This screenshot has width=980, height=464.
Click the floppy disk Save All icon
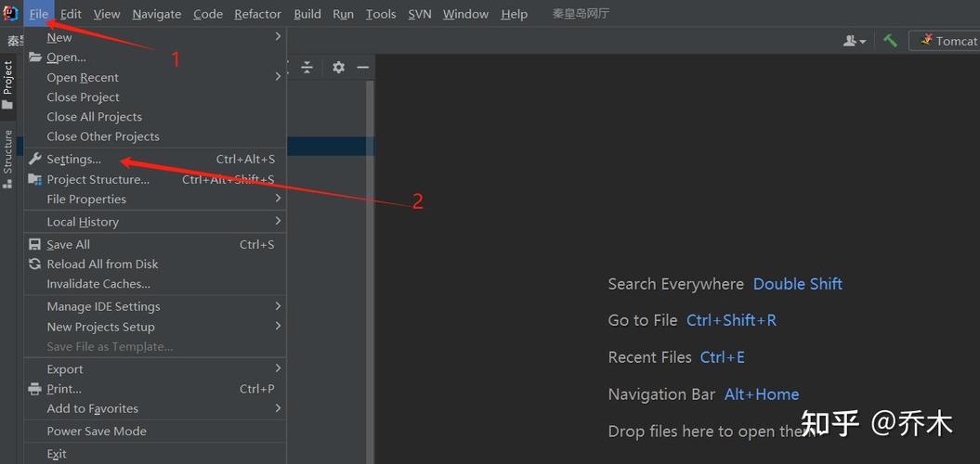click(35, 245)
